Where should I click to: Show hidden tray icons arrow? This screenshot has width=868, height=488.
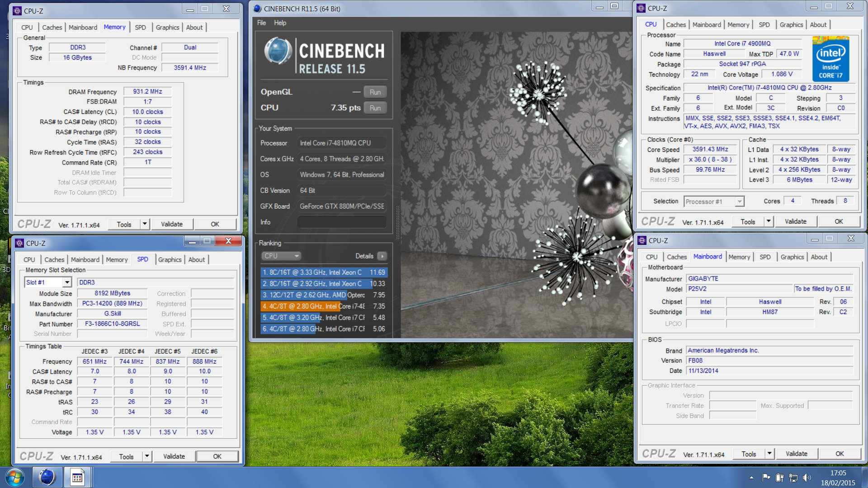751,478
